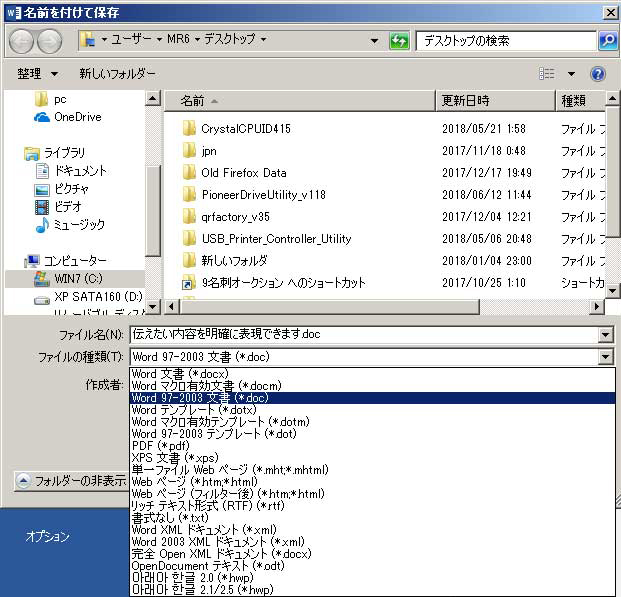The image size is (621, 597).
Task: Open the ファイル名 history dropdown arrow
Action: pyautogui.click(x=604, y=335)
